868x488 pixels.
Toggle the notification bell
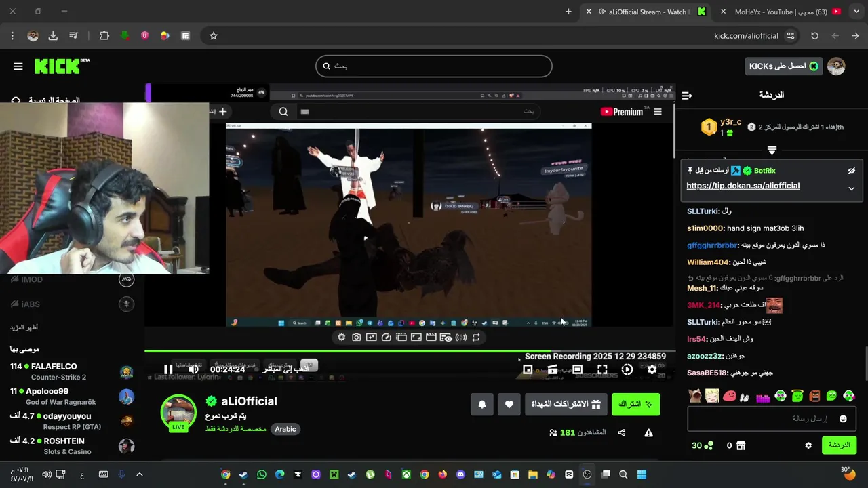coord(482,404)
